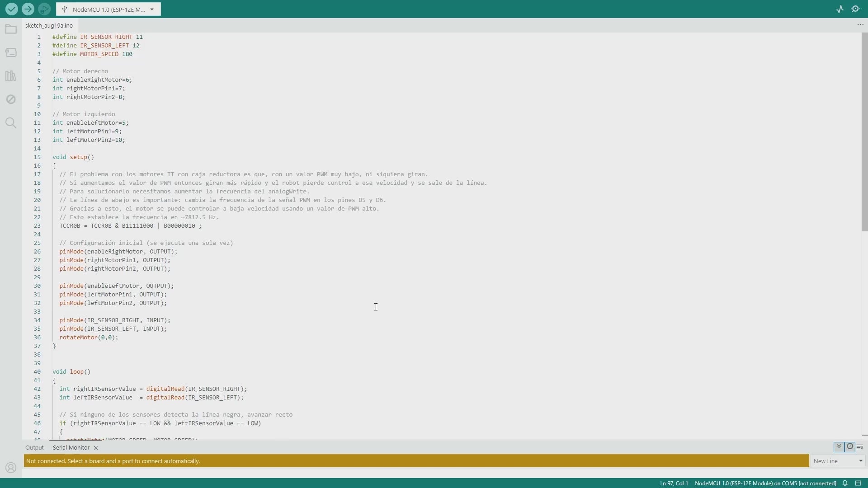Open the NodeMCU 1.0 board selector dropdown
The image size is (868, 488).
coord(108,9)
